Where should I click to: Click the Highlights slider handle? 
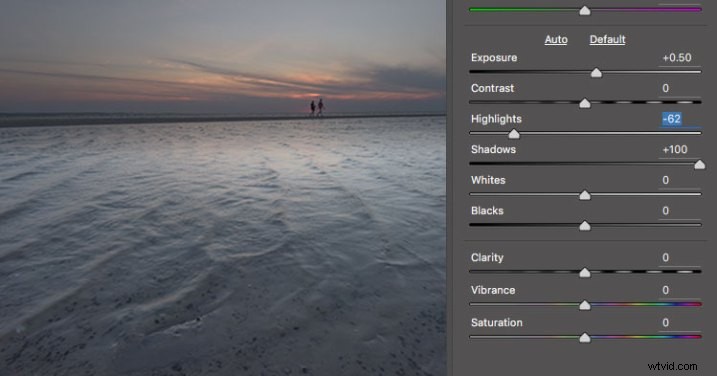514,134
